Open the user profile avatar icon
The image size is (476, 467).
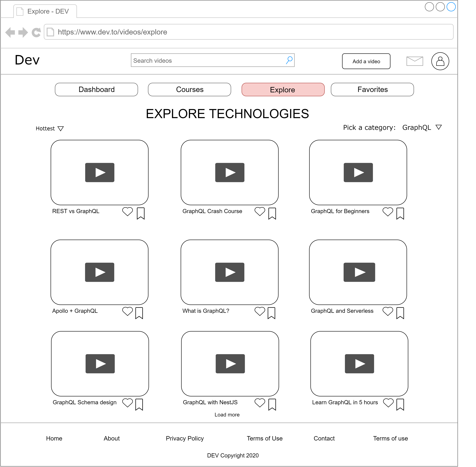coord(440,61)
